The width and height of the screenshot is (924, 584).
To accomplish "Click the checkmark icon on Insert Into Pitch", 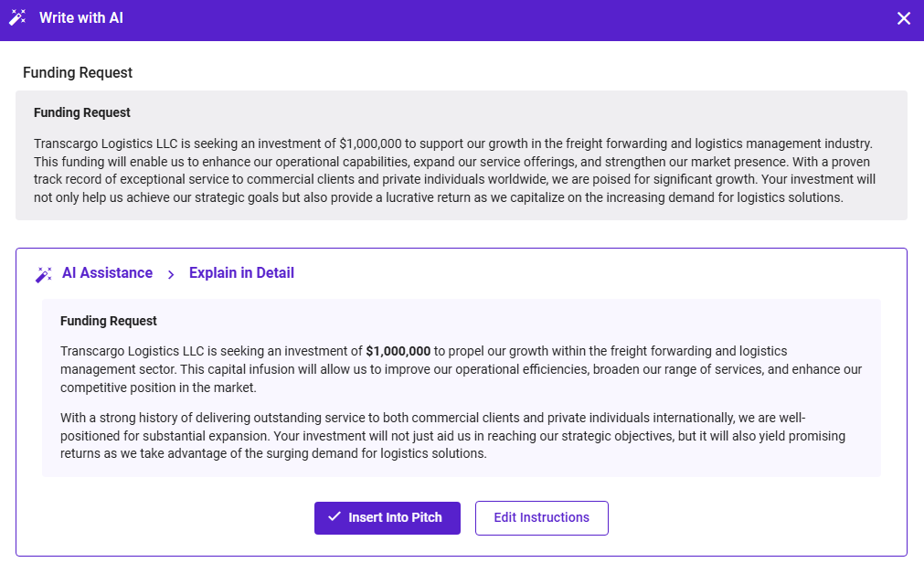I will point(335,516).
